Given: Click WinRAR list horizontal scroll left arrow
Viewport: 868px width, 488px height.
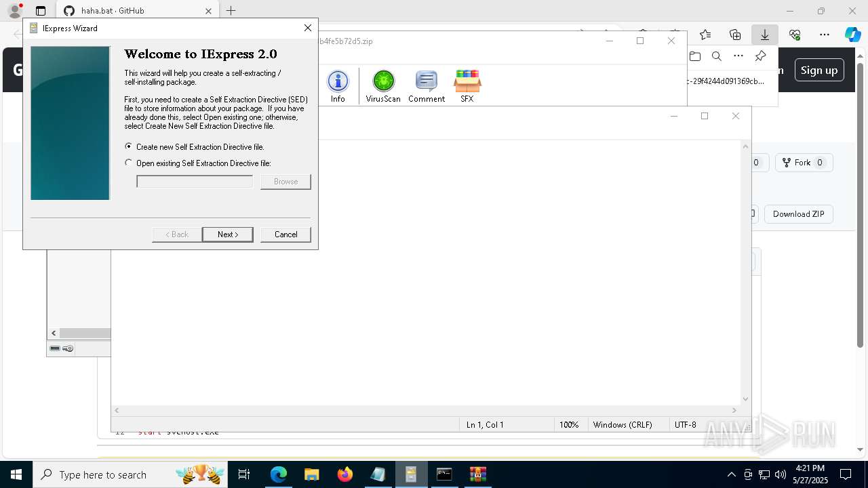Looking at the screenshot, I should click(x=54, y=333).
